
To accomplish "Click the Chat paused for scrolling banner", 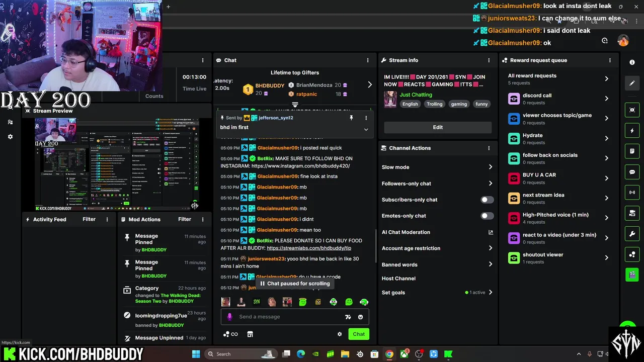I will click(295, 284).
